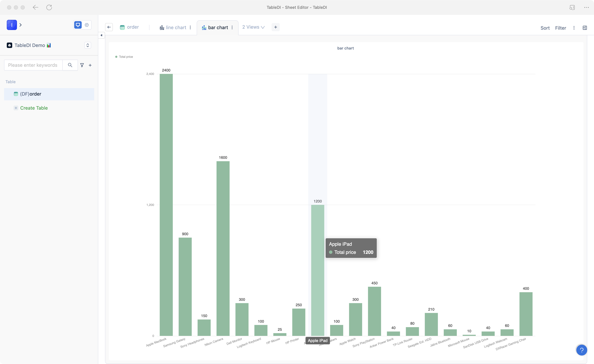This screenshot has height=364, width=594.
Task: Open bar chart tab options menu
Action: tap(232, 27)
